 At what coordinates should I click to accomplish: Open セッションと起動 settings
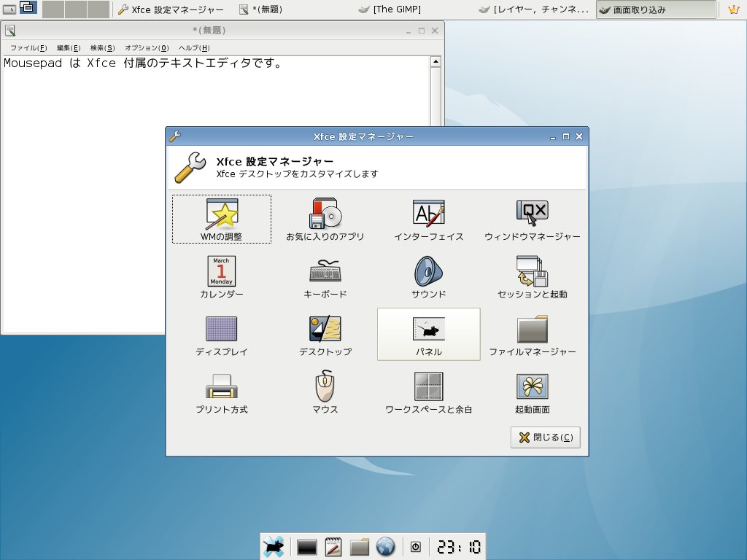(532, 276)
